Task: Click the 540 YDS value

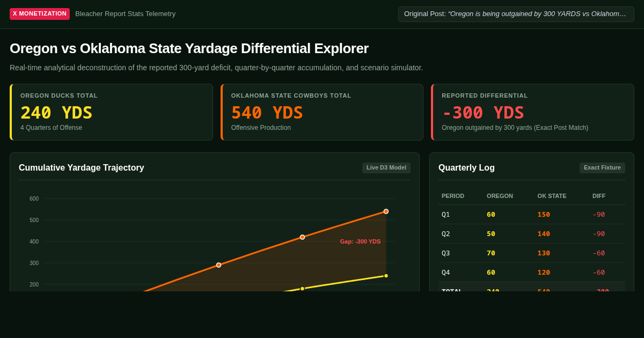Action: click(267, 113)
